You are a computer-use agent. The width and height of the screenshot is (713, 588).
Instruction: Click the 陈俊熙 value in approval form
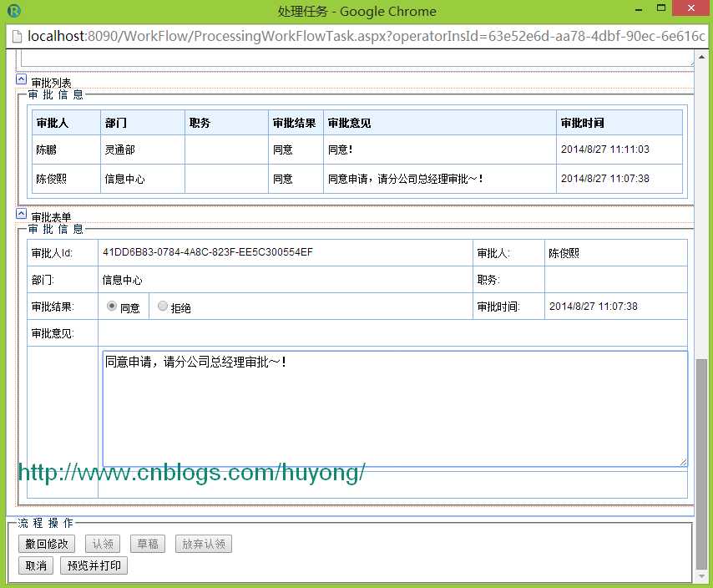(x=564, y=253)
